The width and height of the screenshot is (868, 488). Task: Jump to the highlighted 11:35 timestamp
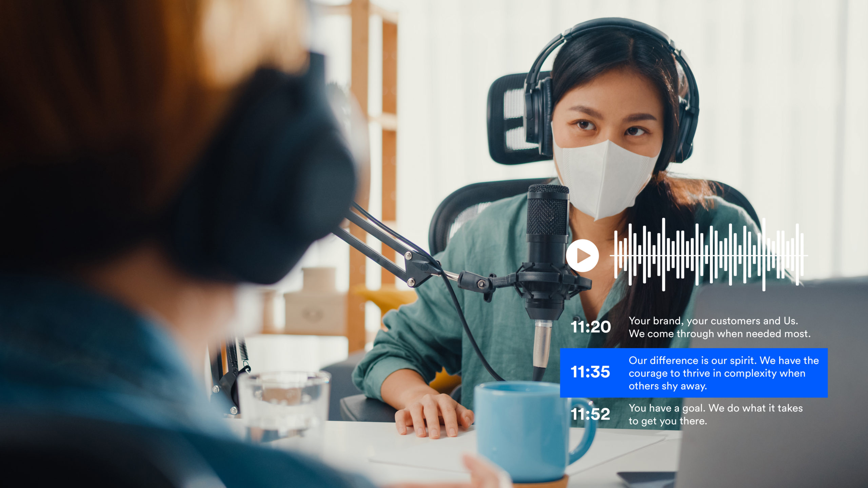590,372
